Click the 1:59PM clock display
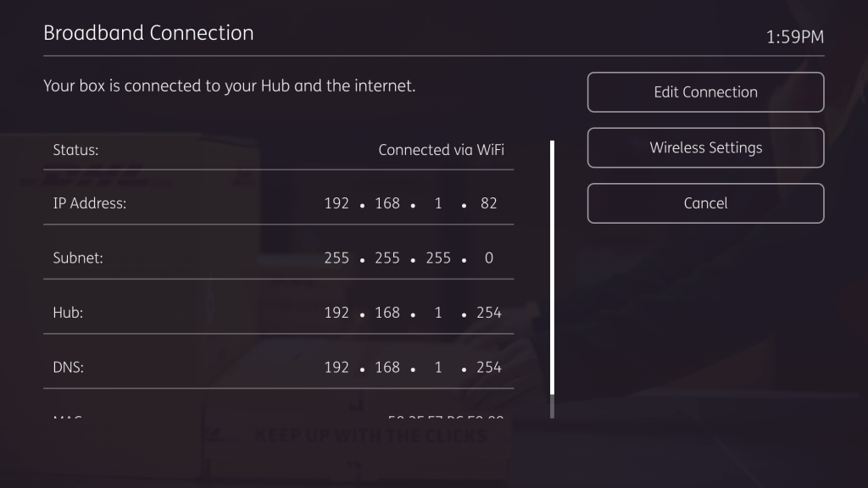Screen dimensions: 868x488 point(794,37)
